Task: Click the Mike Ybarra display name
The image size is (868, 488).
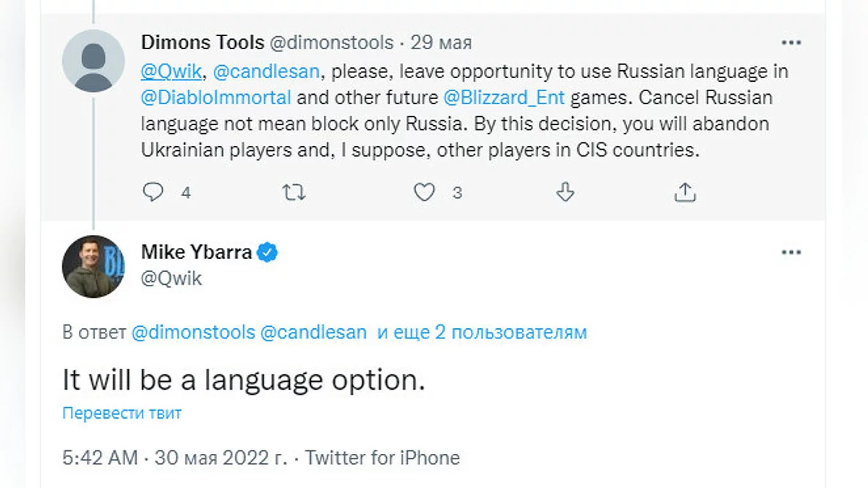Action: point(196,252)
